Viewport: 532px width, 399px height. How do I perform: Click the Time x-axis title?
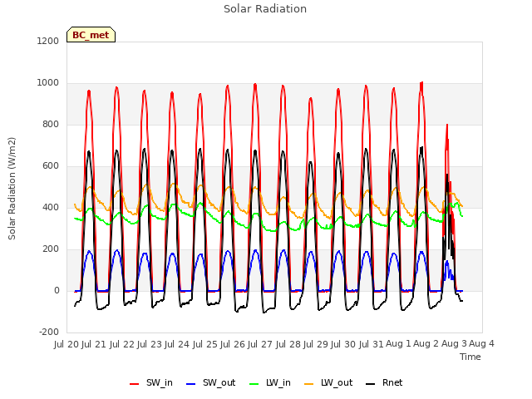point(470,357)
